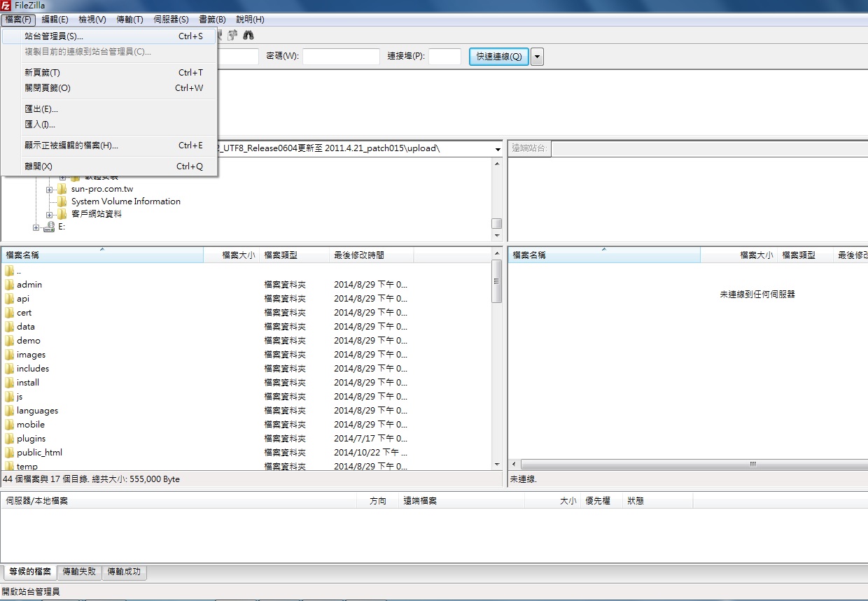
Task: Open the local path dropdown arrow
Action: (498, 149)
